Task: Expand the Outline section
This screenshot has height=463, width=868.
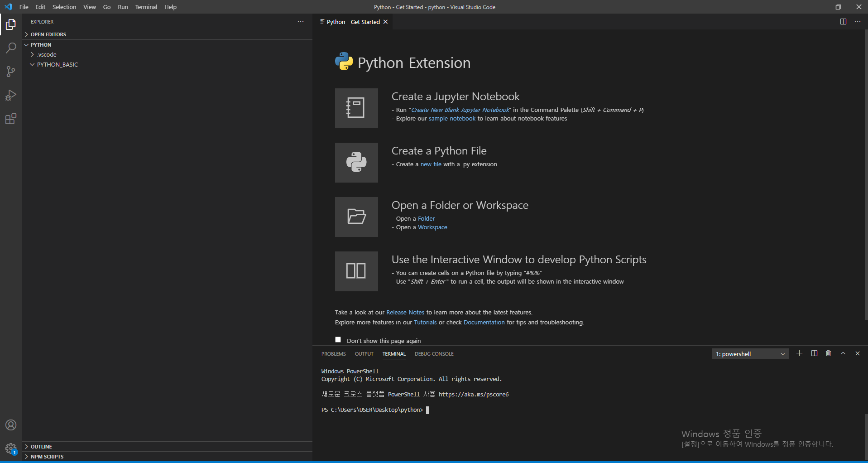Action: coord(167,447)
